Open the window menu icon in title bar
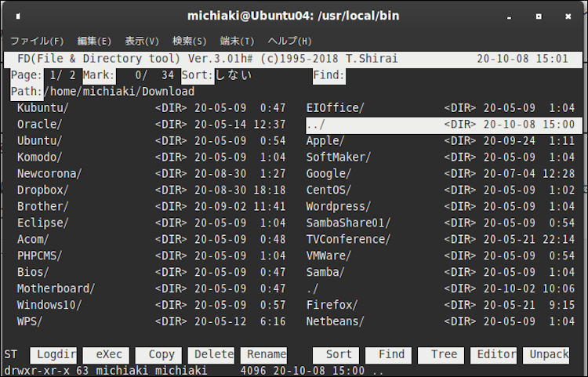Screen dimensions: 588x377 click(x=18, y=16)
